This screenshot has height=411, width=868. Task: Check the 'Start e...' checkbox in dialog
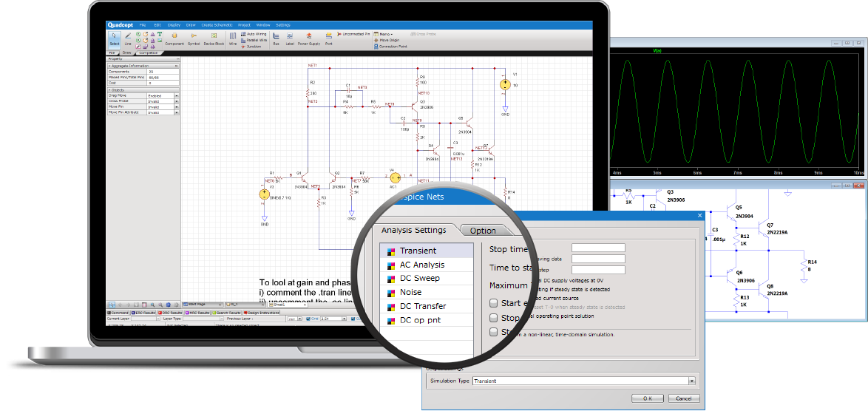pyautogui.click(x=494, y=303)
